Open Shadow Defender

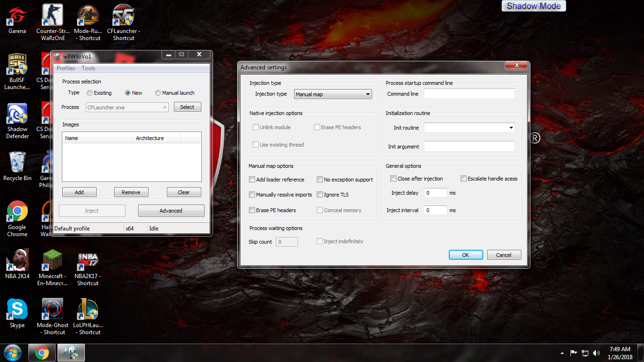(x=17, y=113)
